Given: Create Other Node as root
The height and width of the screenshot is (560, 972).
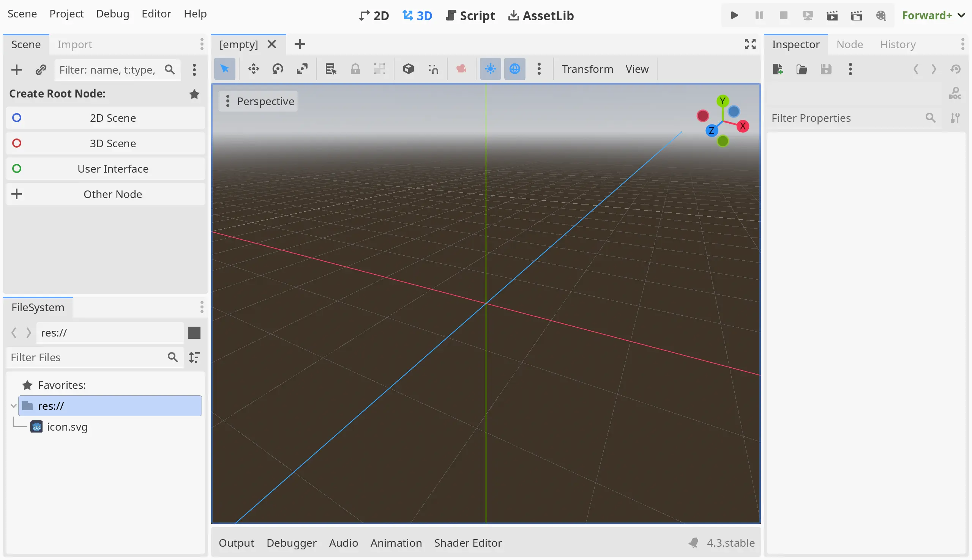Looking at the screenshot, I should point(106,194).
